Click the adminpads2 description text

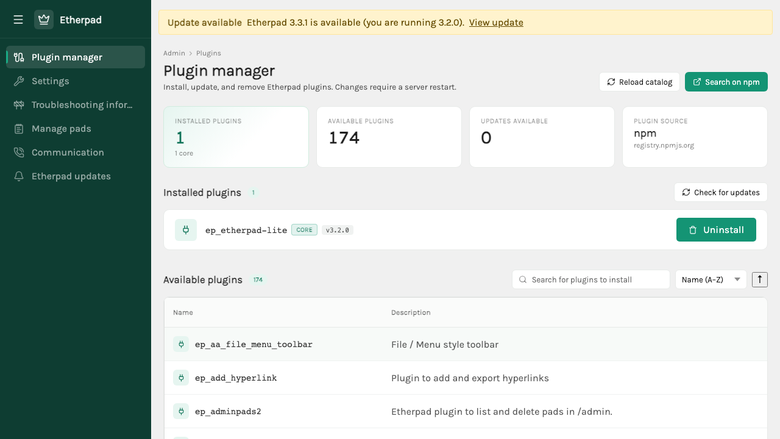click(x=502, y=412)
